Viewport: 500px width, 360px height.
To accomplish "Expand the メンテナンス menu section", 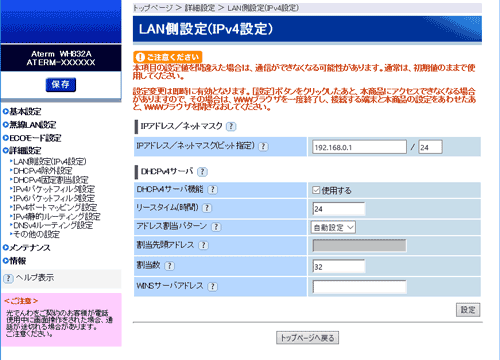I will click(x=27, y=248).
